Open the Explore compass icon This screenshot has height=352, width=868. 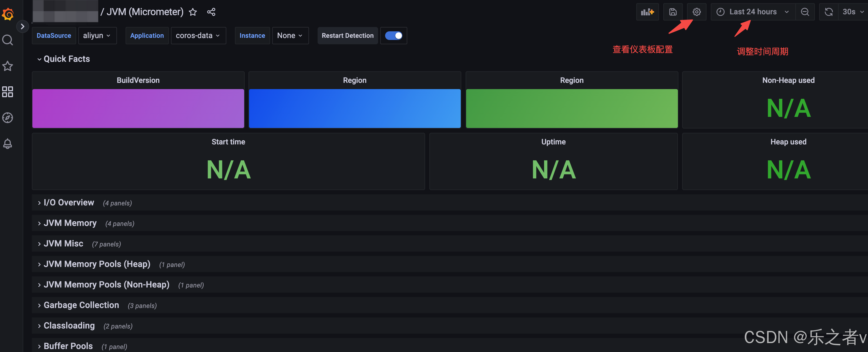click(8, 117)
